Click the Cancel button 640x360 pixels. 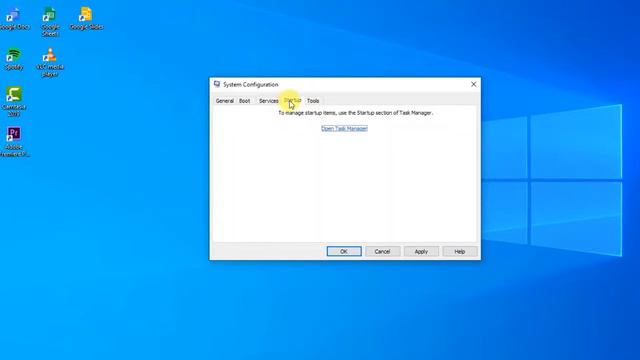click(382, 251)
